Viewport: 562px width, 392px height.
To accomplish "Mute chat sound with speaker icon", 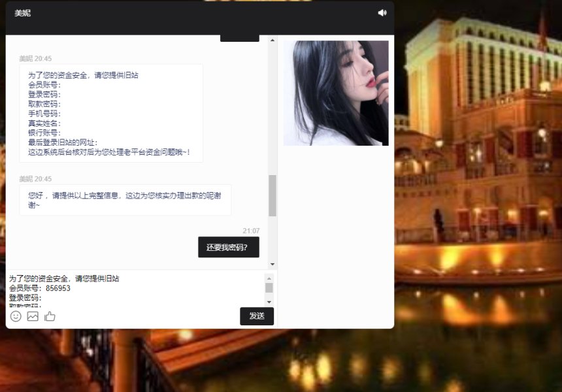I will pos(382,13).
